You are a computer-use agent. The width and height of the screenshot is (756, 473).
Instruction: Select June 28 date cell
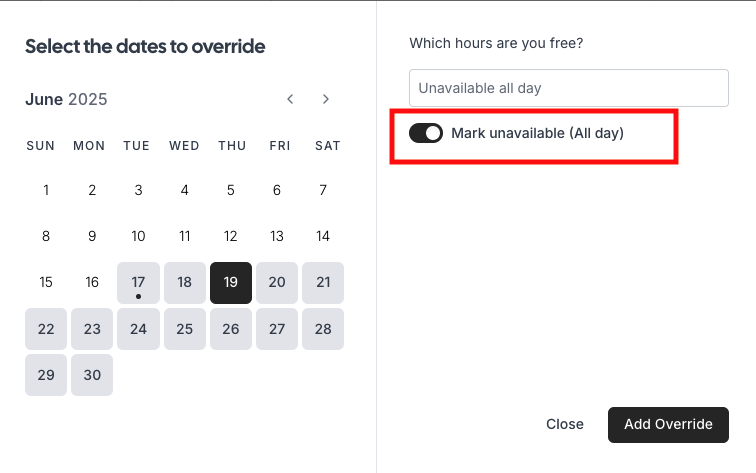(323, 329)
